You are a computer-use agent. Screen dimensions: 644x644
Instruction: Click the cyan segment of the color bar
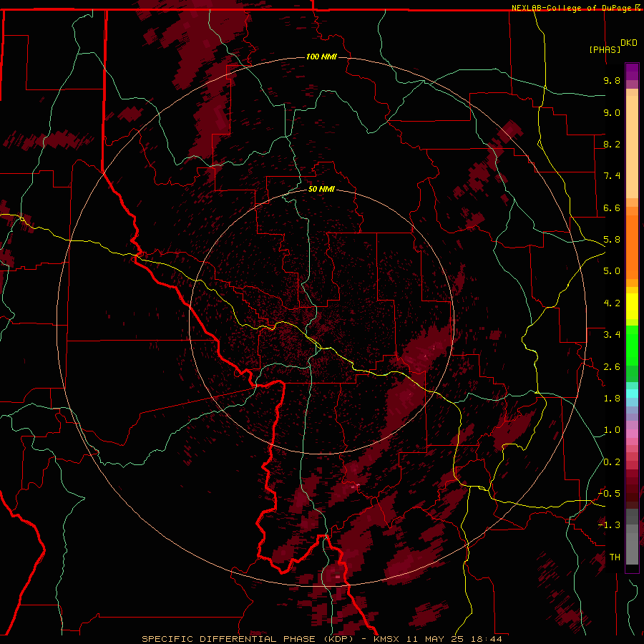coord(632,394)
